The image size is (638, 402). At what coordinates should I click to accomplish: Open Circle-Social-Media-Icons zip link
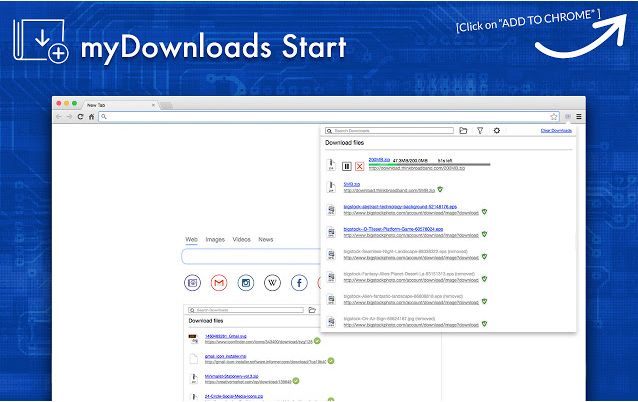coord(234,396)
